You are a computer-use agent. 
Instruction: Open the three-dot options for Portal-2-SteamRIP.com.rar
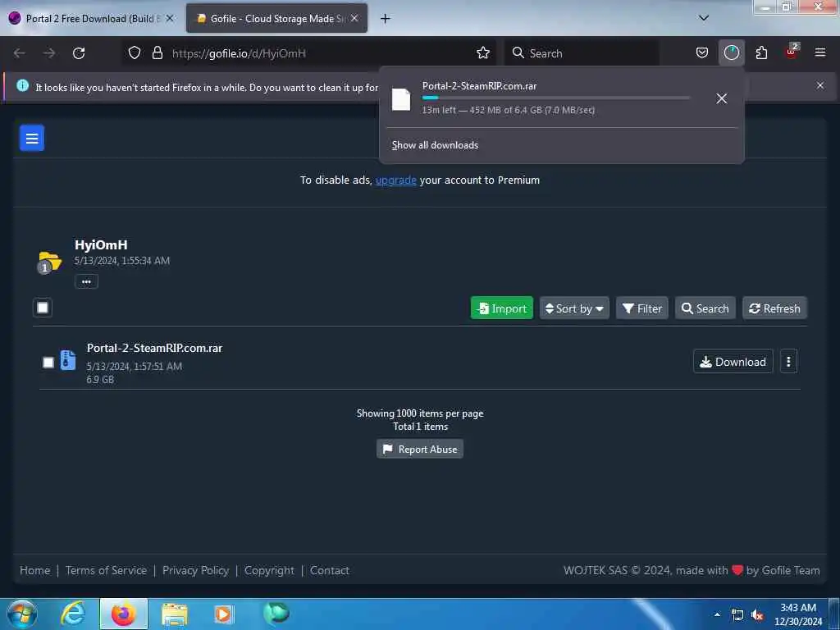(x=788, y=362)
